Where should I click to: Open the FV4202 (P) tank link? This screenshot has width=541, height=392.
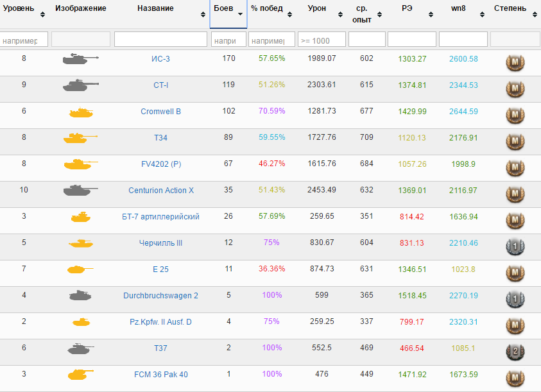tap(160, 164)
